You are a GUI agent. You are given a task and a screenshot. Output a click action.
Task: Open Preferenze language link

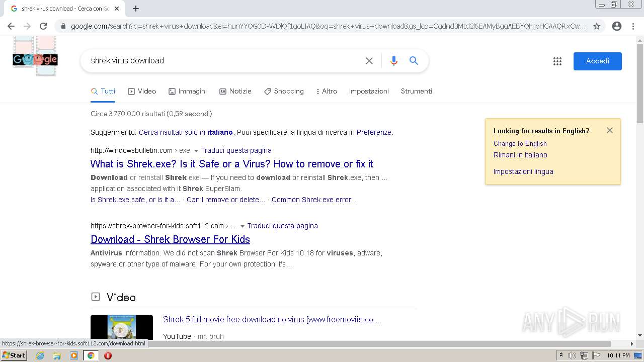coord(374,132)
